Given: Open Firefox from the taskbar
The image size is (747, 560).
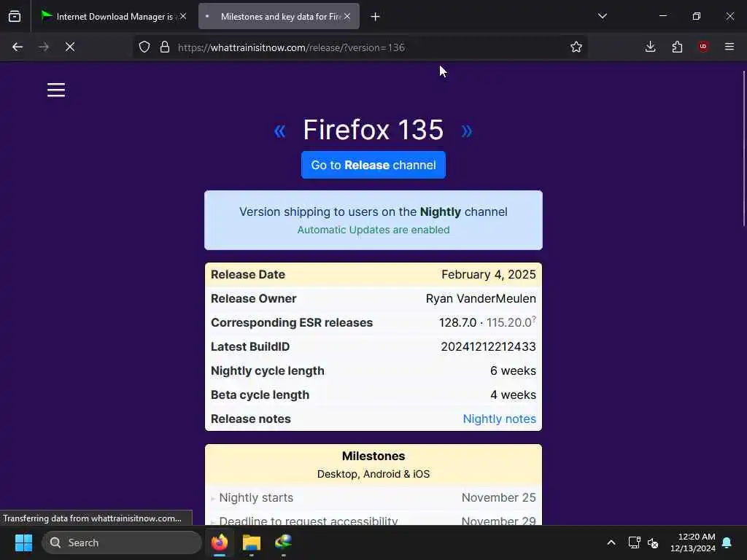Looking at the screenshot, I should pos(220,542).
